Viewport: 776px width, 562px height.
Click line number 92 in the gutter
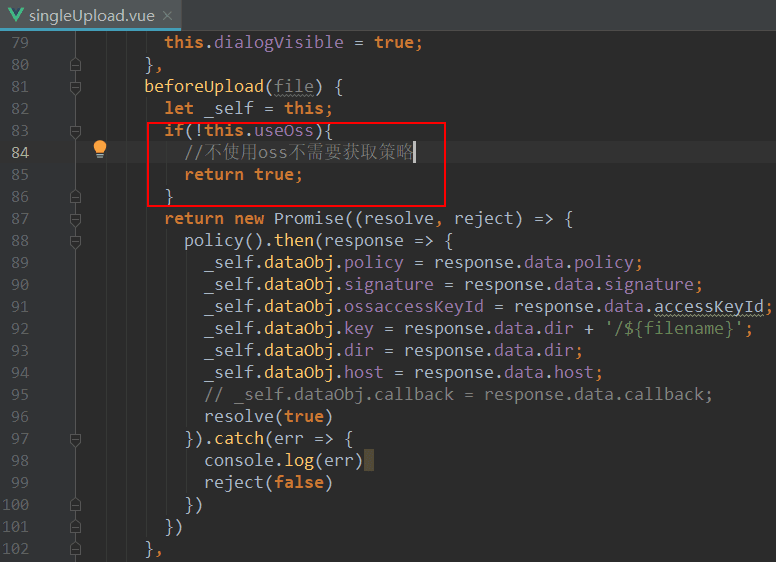click(x=20, y=328)
